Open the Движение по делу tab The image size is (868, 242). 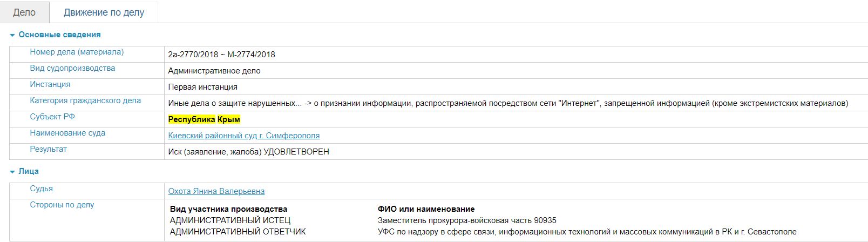pyautogui.click(x=104, y=12)
